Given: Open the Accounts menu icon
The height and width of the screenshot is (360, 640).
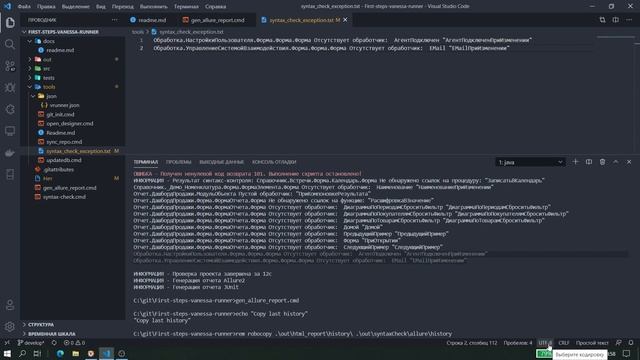Looking at the screenshot, I should coord(10,304).
